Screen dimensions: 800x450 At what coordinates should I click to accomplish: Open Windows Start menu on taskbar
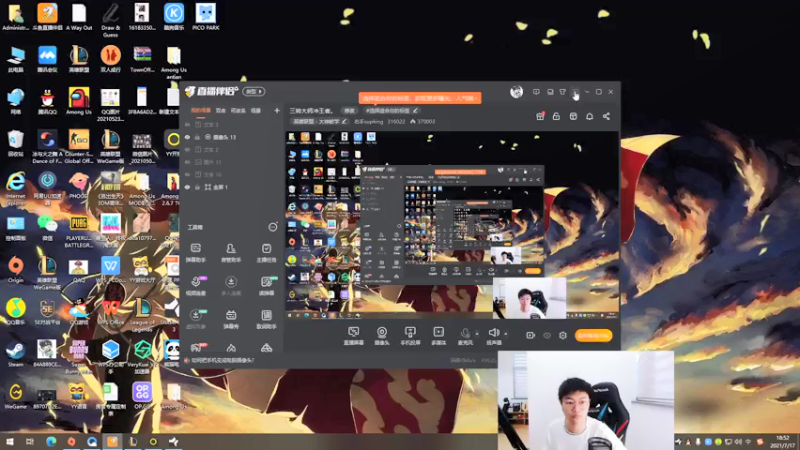click(x=10, y=441)
